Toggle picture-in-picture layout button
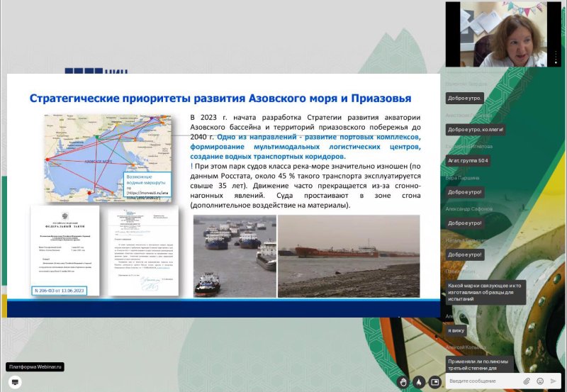Screen dimensions: 567x392 click(x=435, y=381)
